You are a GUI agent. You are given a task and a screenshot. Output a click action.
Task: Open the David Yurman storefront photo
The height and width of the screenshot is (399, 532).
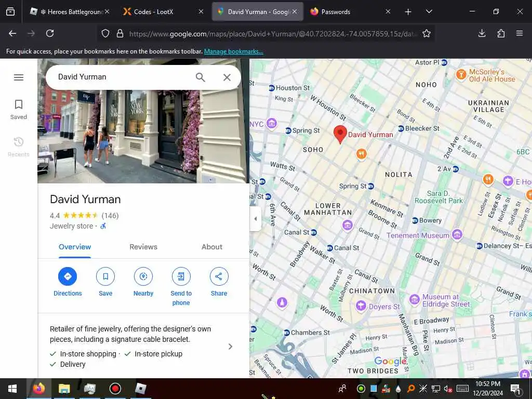(x=143, y=136)
